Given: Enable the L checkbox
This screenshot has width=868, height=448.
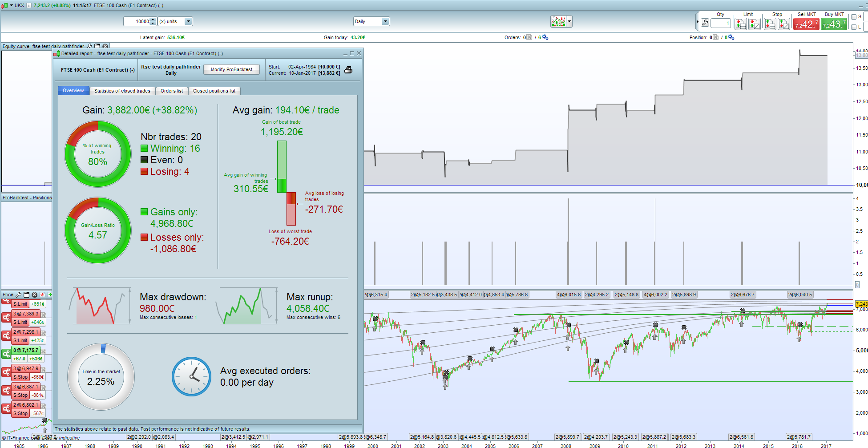Looking at the screenshot, I should (854, 27).
